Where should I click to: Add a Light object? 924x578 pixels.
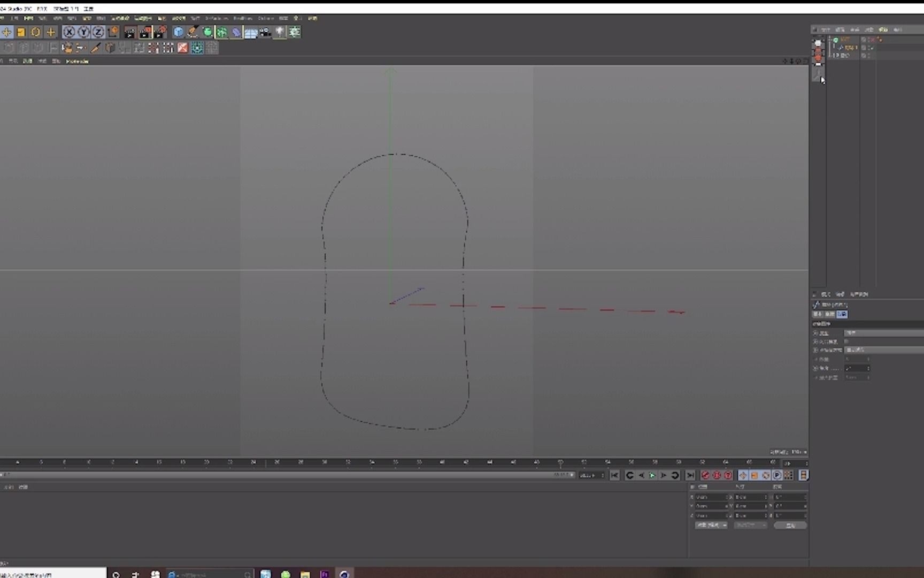280,32
